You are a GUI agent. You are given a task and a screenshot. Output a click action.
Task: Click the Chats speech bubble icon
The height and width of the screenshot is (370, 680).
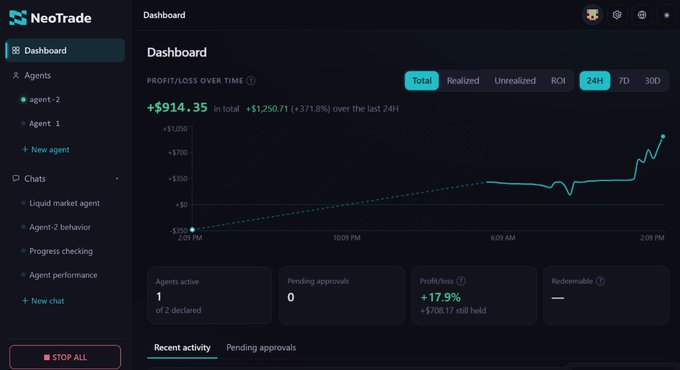coord(16,178)
